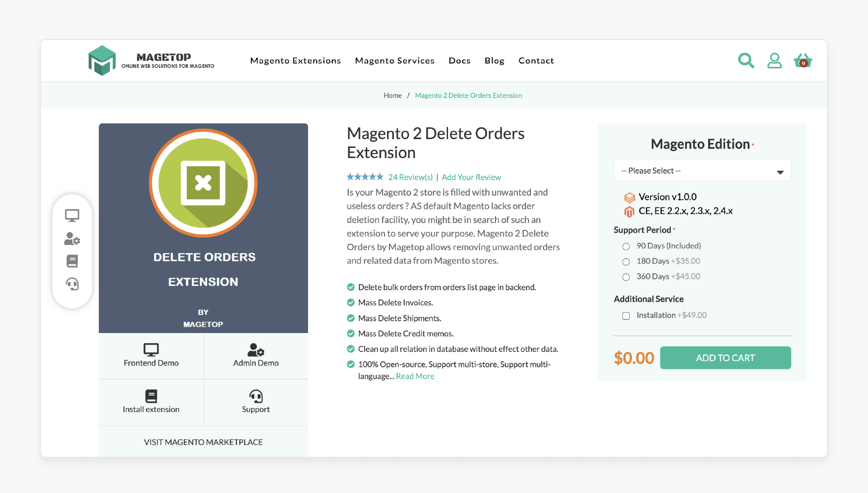Open Magento Services menu
Image resolution: width=868 pixels, height=493 pixels.
click(x=395, y=61)
